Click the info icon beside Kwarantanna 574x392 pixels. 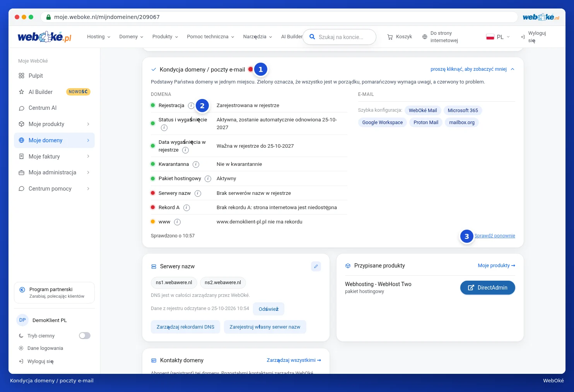[x=196, y=164]
